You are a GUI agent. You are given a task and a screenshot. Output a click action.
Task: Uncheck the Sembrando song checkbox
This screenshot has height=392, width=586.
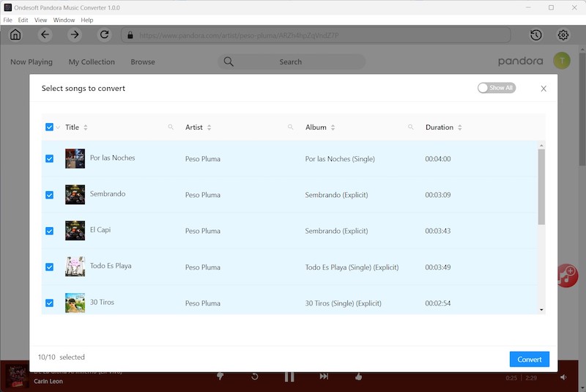pyautogui.click(x=49, y=195)
